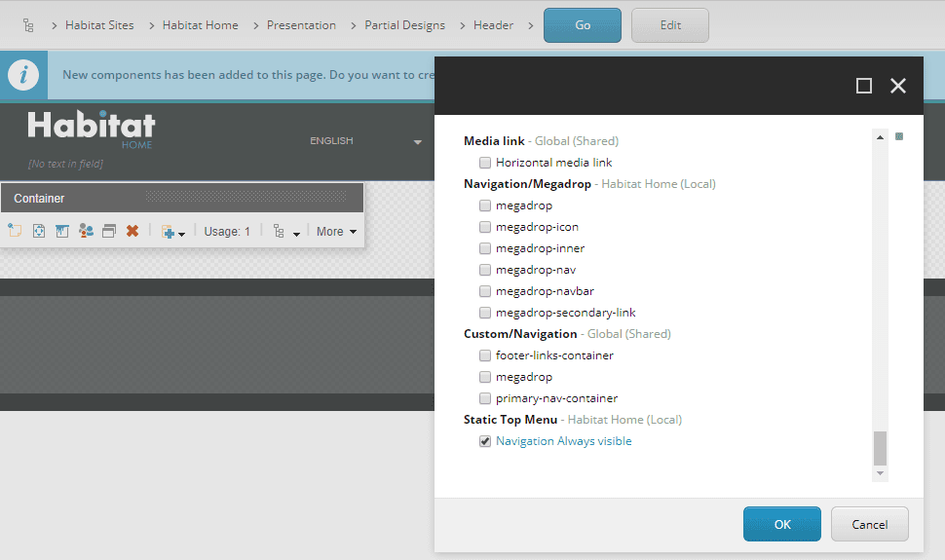Uncheck Navigation Always visible checkbox

(485, 441)
